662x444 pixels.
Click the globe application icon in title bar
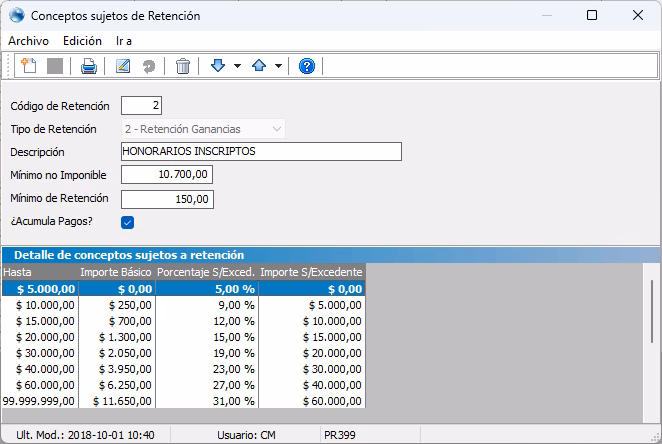[x=17, y=15]
